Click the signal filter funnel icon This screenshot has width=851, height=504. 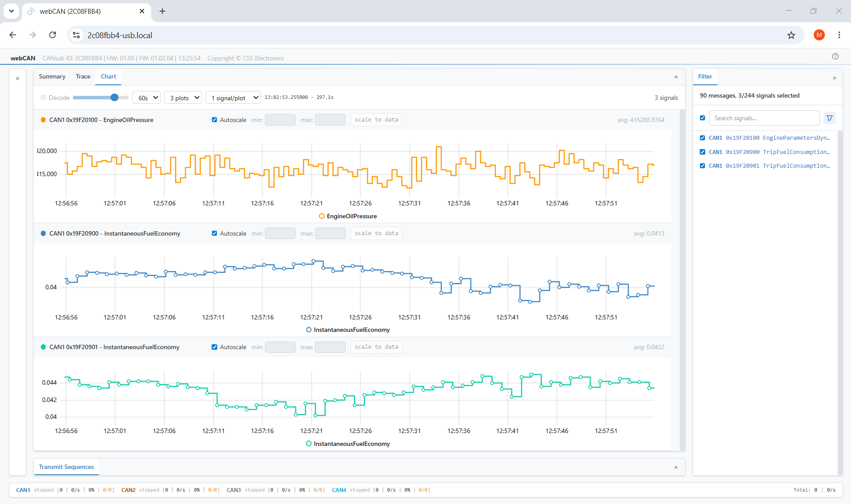[x=829, y=118]
